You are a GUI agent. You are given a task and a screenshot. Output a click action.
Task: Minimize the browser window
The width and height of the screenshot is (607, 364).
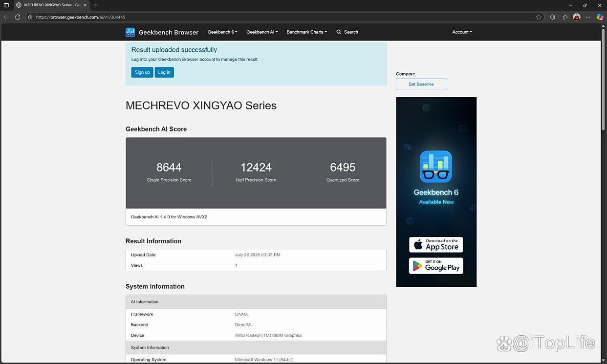pos(571,5)
